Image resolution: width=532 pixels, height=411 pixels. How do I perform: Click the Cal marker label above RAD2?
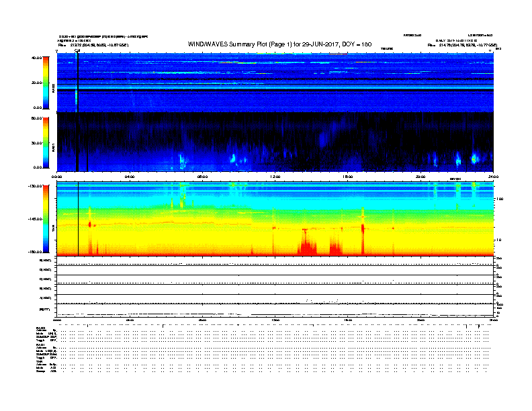pos(77,50)
